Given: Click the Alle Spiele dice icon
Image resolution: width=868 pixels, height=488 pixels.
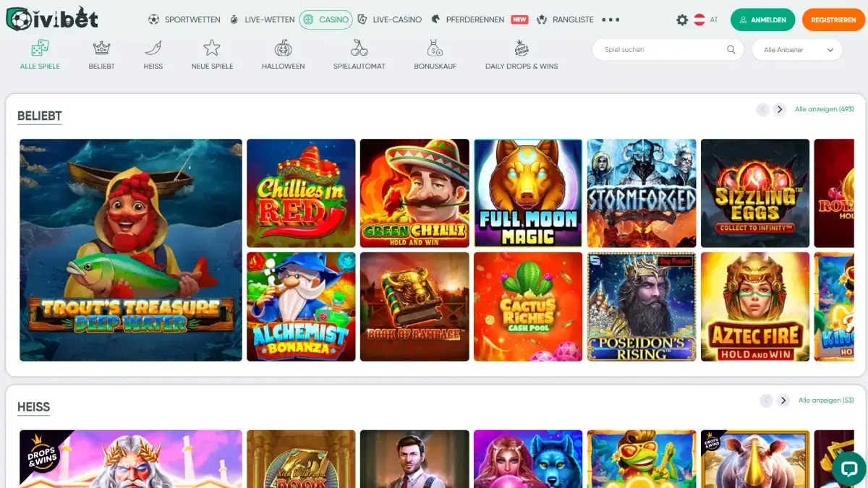Looking at the screenshot, I should click(x=40, y=49).
